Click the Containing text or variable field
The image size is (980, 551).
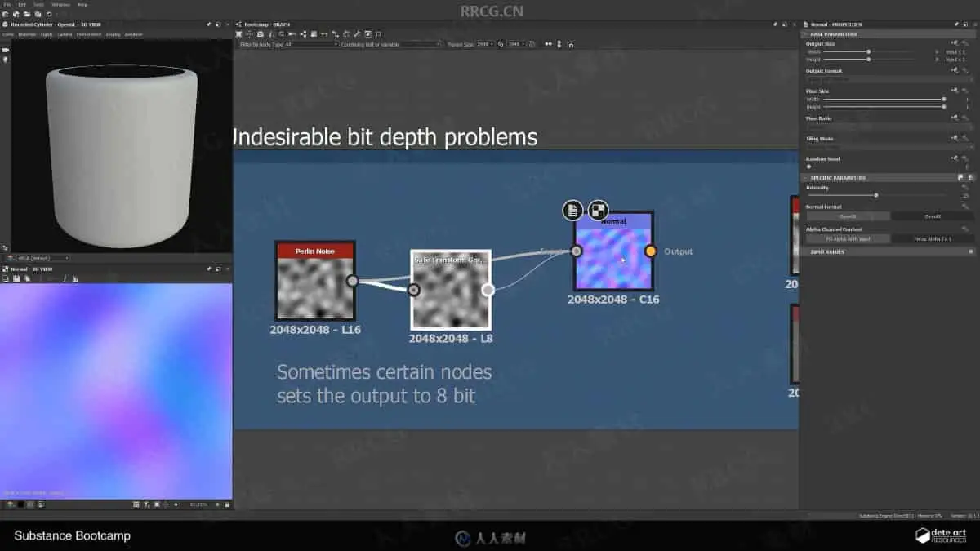click(x=391, y=44)
